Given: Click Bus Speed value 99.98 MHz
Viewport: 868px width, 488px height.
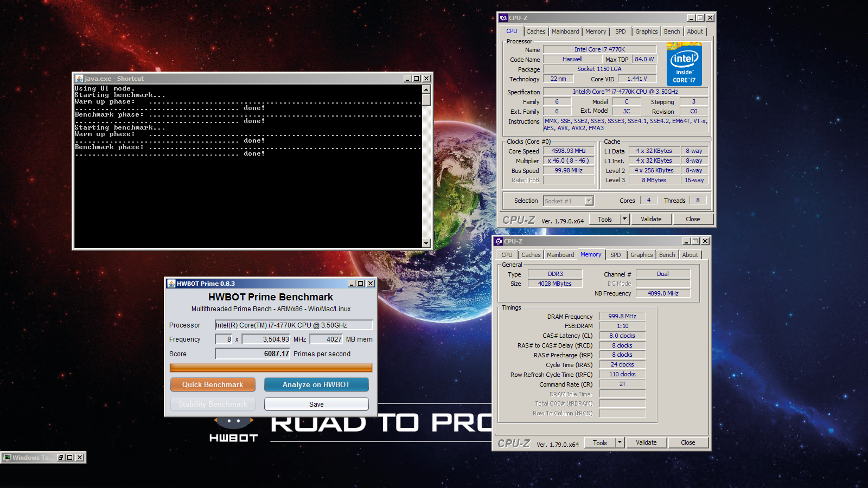Looking at the screenshot, I should (569, 170).
